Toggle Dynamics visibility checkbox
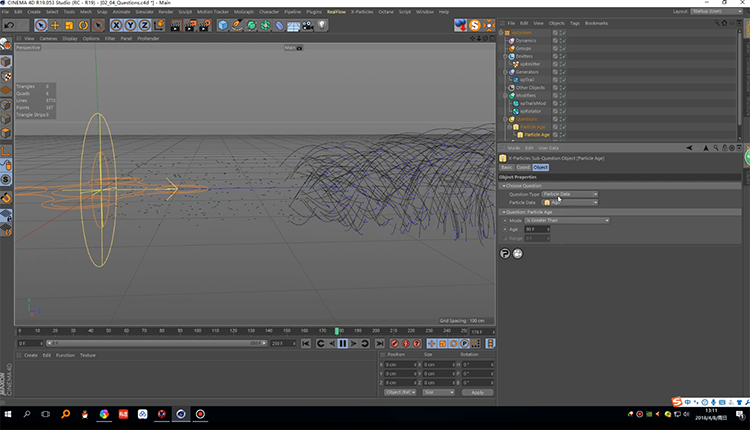 tap(555, 40)
